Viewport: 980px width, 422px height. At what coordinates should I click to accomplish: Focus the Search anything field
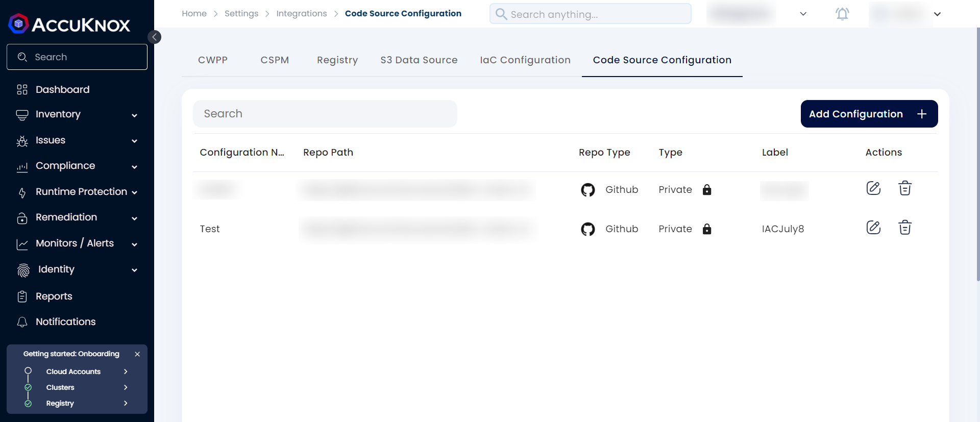tap(591, 14)
